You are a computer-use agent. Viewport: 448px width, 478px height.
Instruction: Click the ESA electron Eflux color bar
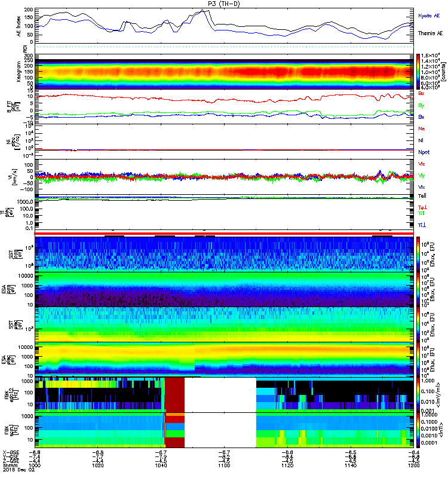pyautogui.click(x=418, y=360)
